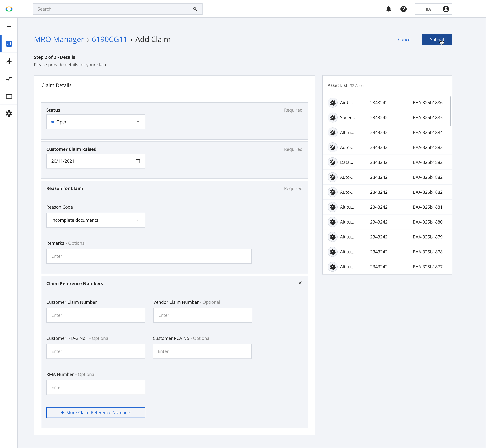Open the Status dropdown showing Open
The image size is (486, 448).
tap(96, 122)
